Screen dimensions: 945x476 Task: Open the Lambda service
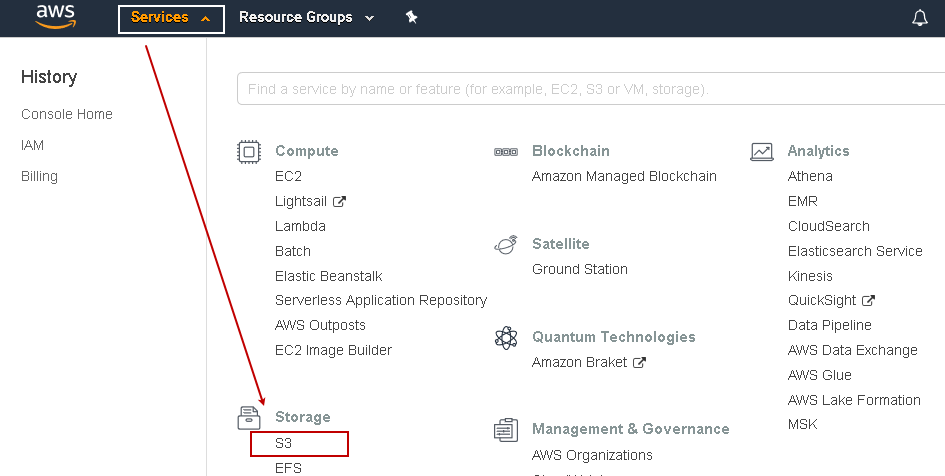pyautogui.click(x=300, y=226)
